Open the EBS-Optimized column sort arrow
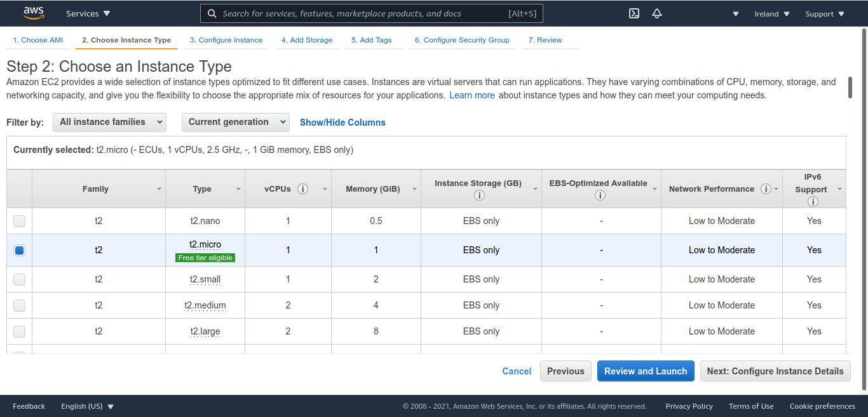868x417 pixels. click(x=654, y=189)
